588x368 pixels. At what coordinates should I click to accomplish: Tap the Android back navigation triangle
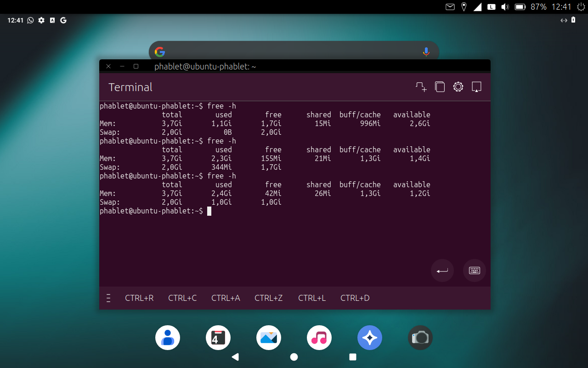click(235, 357)
